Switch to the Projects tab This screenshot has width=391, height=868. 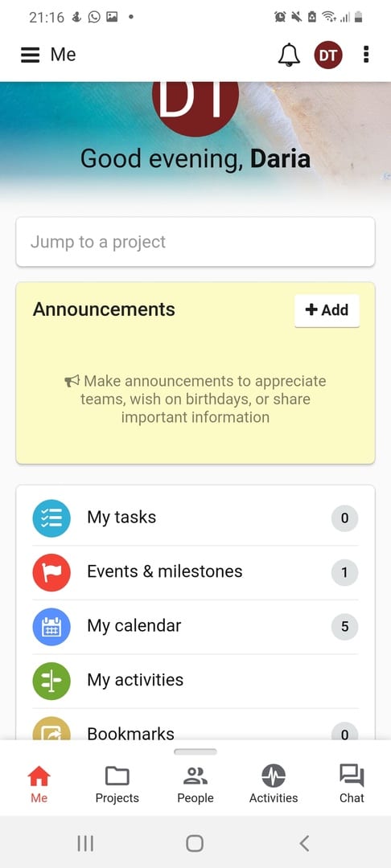(117, 784)
